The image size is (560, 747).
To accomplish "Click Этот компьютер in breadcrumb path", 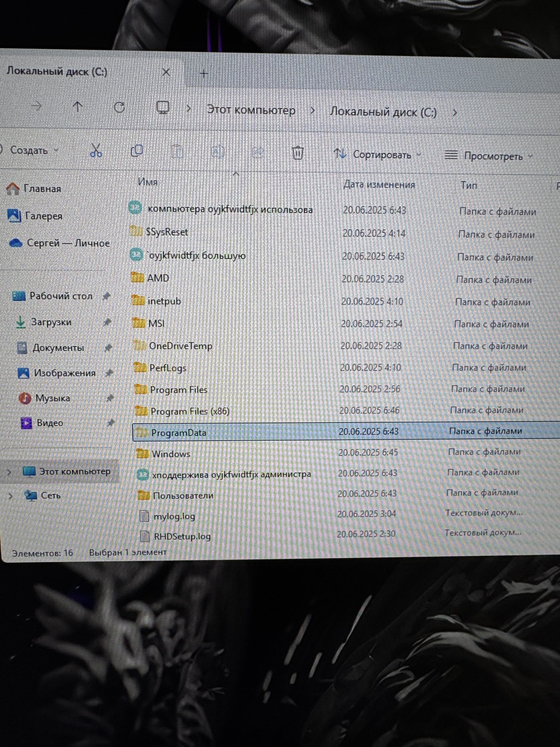I will pyautogui.click(x=251, y=110).
